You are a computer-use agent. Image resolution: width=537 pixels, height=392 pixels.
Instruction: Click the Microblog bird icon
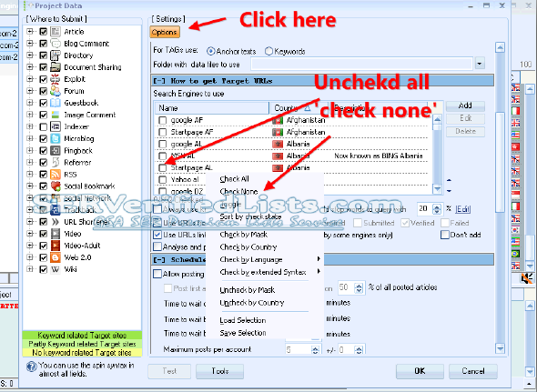pos(56,138)
